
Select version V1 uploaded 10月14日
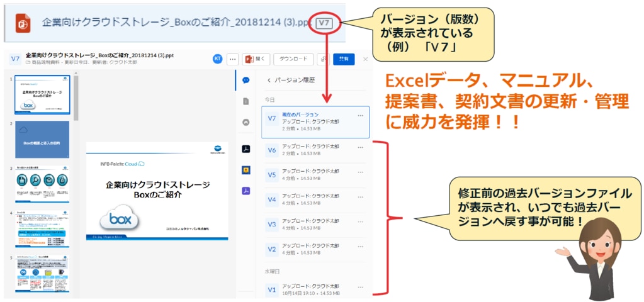[315, 289]
